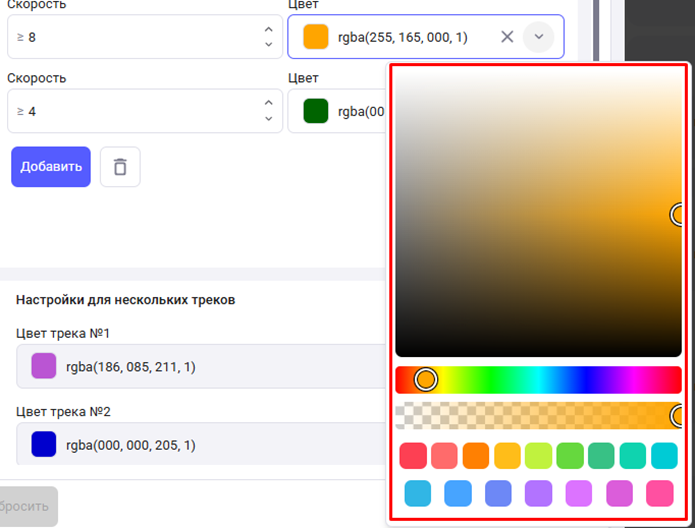This screenshot has height=528, width=695.
Task: Click into the ≥ 8 speed input field
Action: 130,37
